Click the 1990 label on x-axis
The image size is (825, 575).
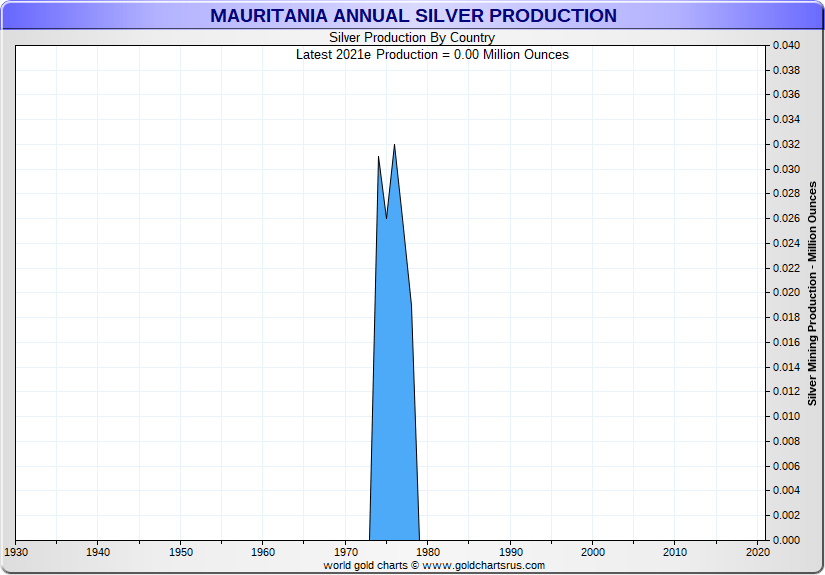point(510,552)
